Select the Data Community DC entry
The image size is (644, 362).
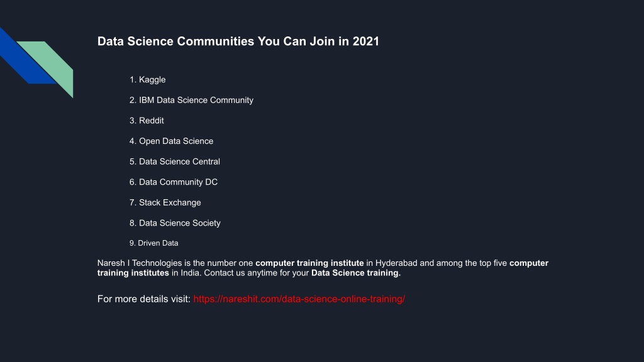tap(178, 182)
